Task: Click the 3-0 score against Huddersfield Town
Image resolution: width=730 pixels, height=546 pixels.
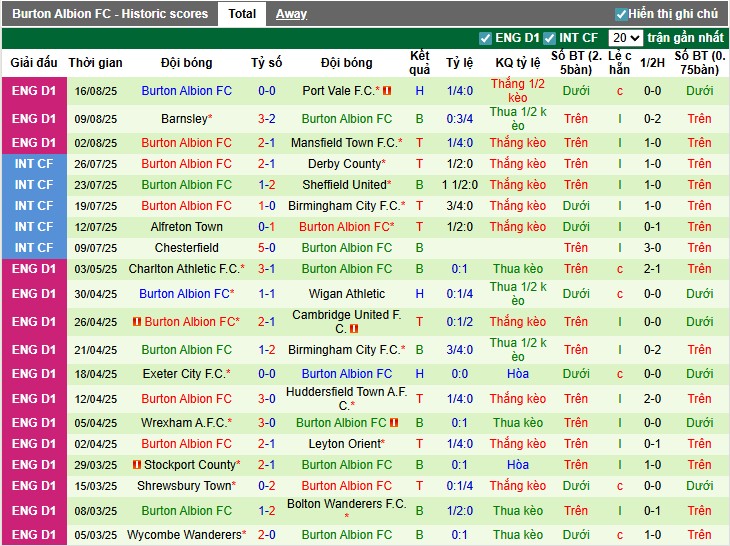Action: tap(267, 399)
